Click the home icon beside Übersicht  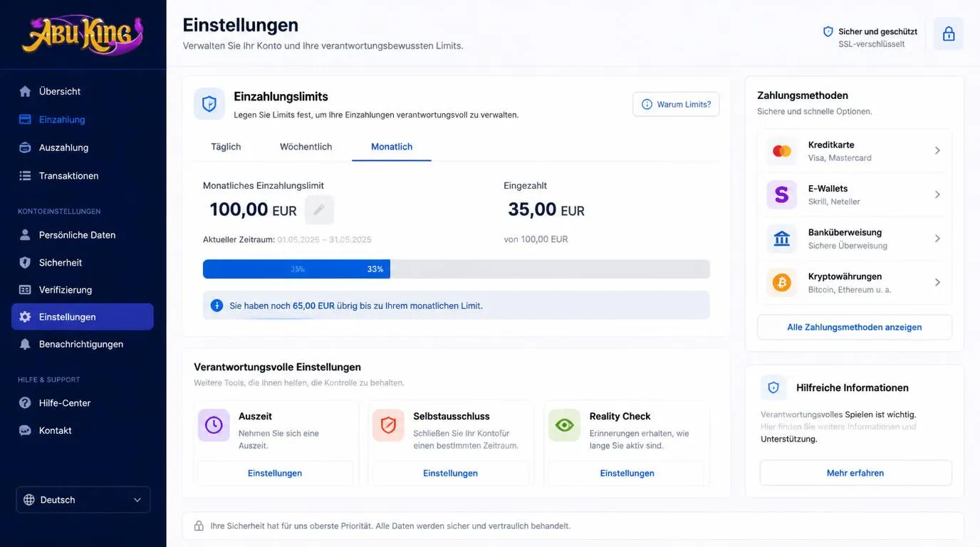[x=25, y=91]
